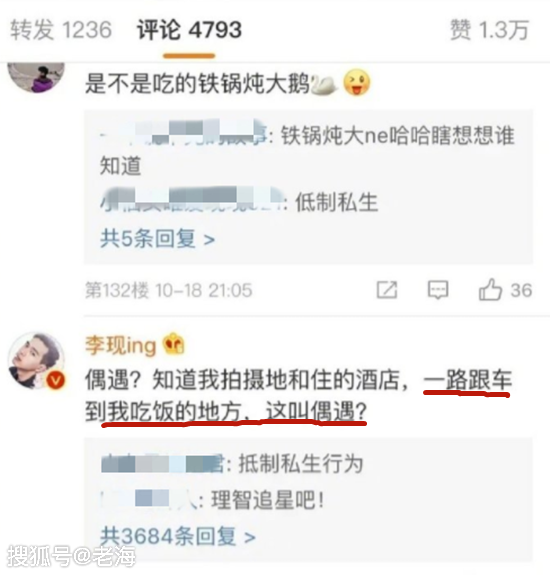Expand 共3684条回复 replies
550x575 pixels.
pyautogui.click(x=178, y=536)
